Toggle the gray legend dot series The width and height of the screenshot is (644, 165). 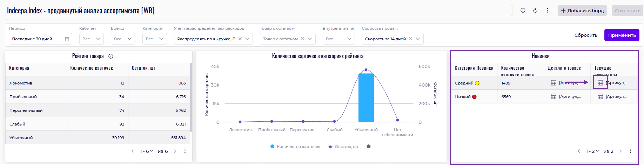click(369, 147)
